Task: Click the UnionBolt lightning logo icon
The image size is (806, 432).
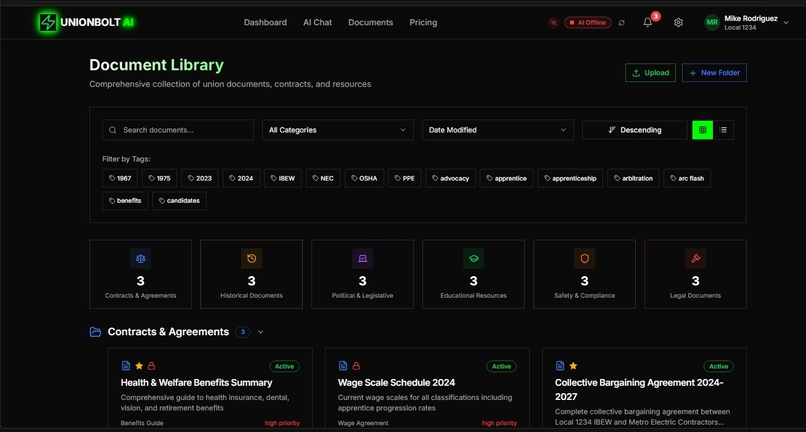Action: coord(48,23)
